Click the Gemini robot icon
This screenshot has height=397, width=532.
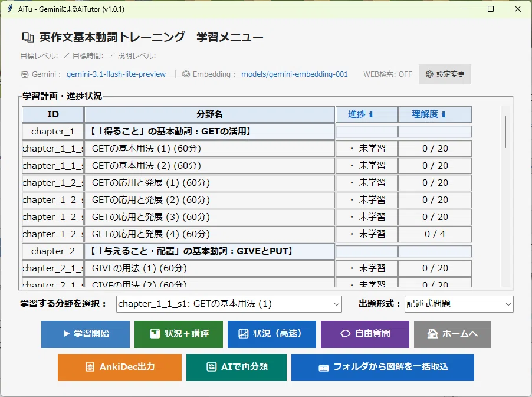tap(25, 74)
